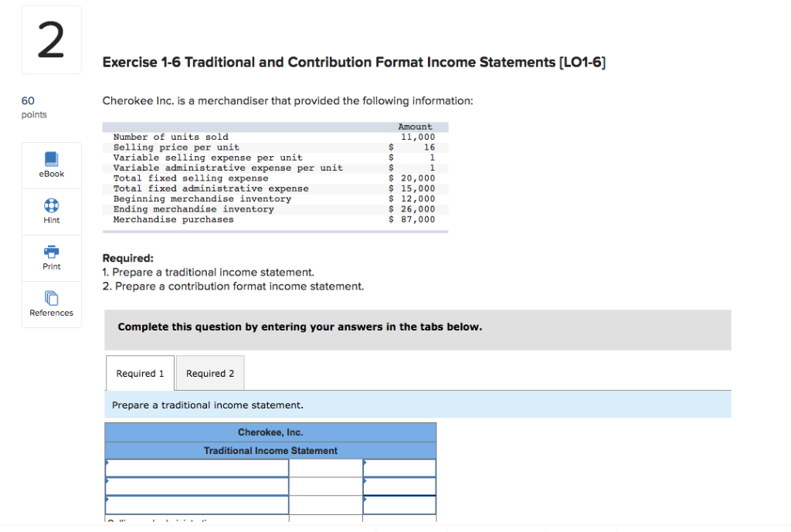Select 'Selling price per unit' row text
The width and height of the screenshot is (791, 532).
pos(176,147)
